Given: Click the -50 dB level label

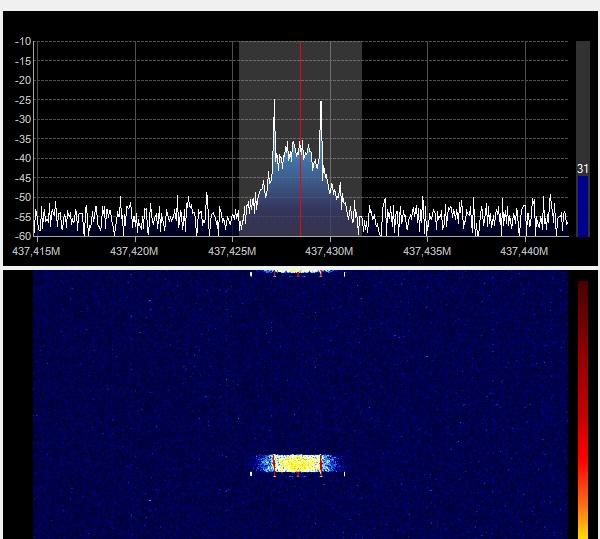Looking at the screenshot, I should coord(23,197).
